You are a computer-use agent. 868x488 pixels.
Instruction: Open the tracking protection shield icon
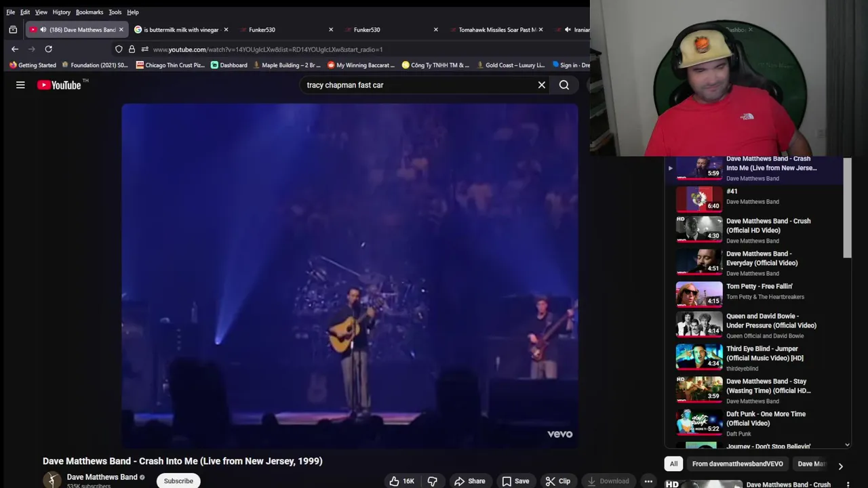[x=119, y=49]
